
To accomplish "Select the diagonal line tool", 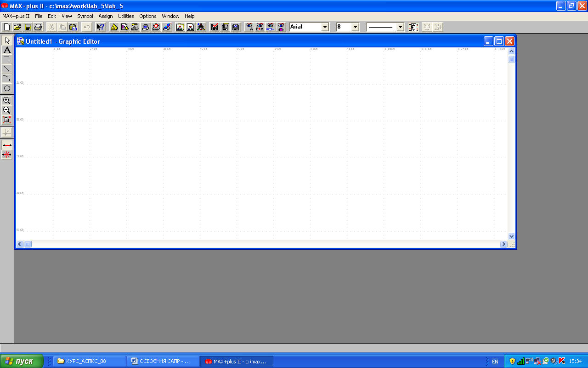I will pyautogui.click(x=7, y=69).
